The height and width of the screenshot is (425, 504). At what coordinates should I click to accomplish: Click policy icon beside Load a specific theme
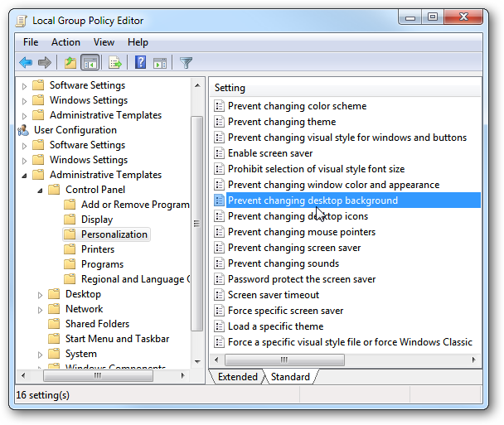pyautogui.click(x=219, y=326)
